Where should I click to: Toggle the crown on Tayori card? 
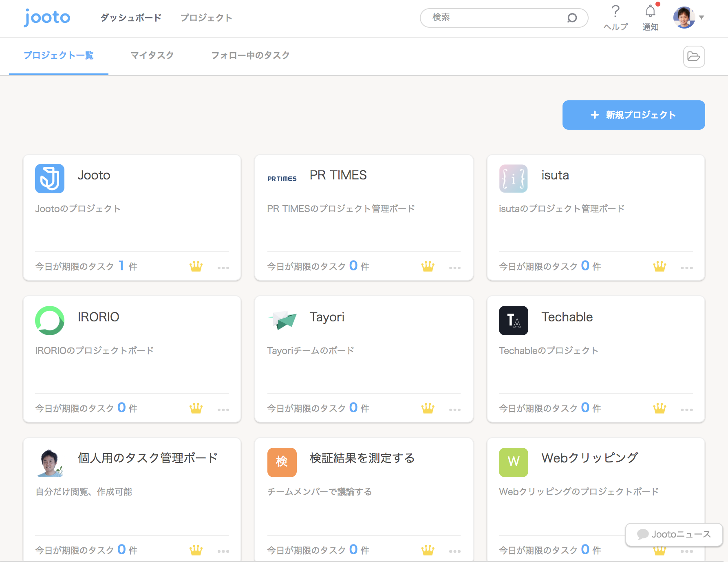tap(428, 408)
